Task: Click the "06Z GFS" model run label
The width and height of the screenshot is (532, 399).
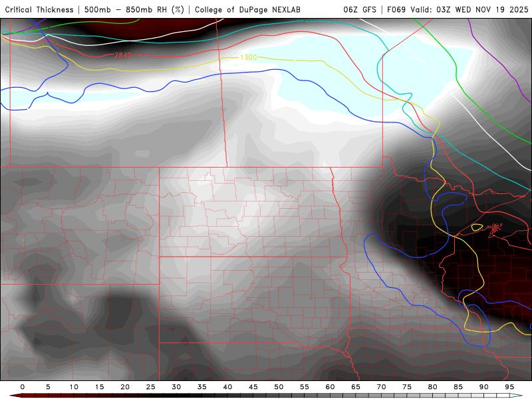Action: (360, 9)
